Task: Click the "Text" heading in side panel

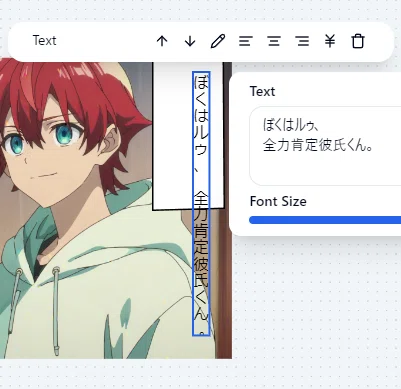Action: click(x=262, y=91)
